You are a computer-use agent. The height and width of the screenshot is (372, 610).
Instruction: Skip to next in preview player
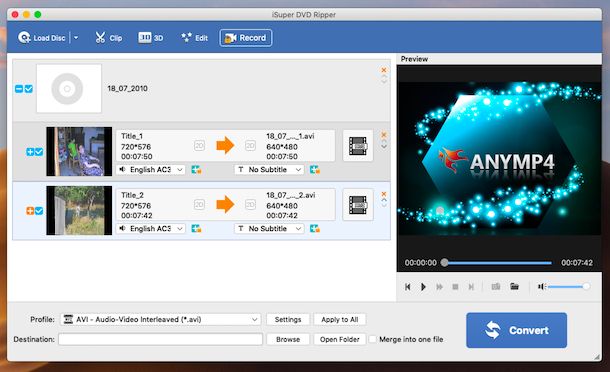471,287
